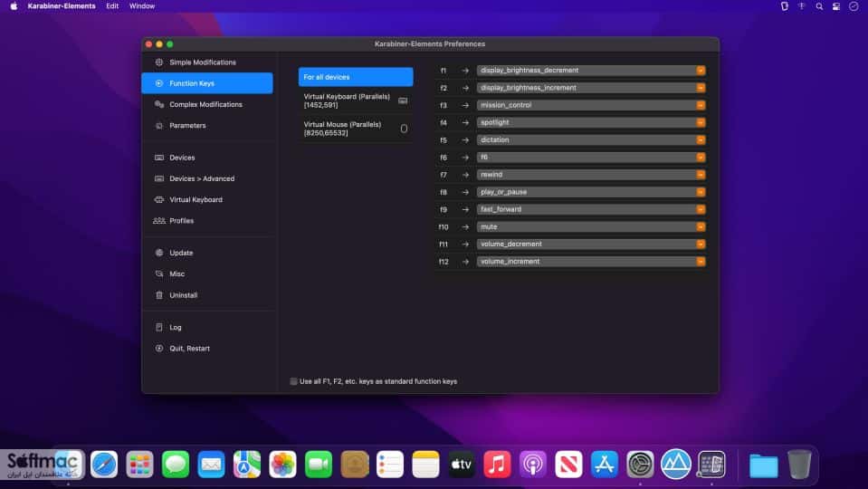Expand the f3 mission_control dropdown

591,105
